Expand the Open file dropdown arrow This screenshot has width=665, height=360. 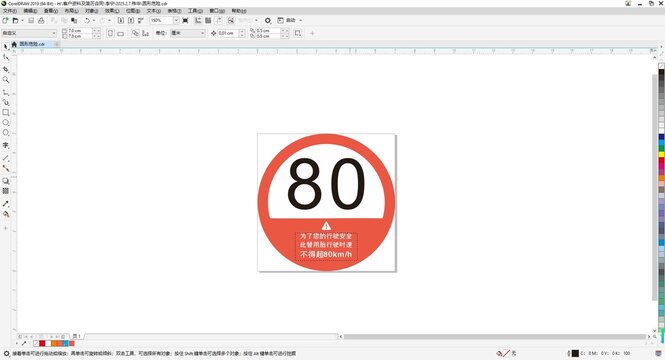click(22, 20)
